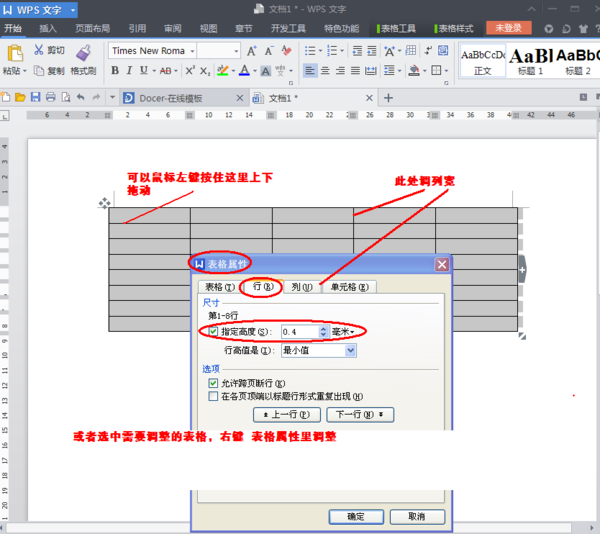Close the table properties dialog
This screenshot has height=534, width=600.
(442, 264)
